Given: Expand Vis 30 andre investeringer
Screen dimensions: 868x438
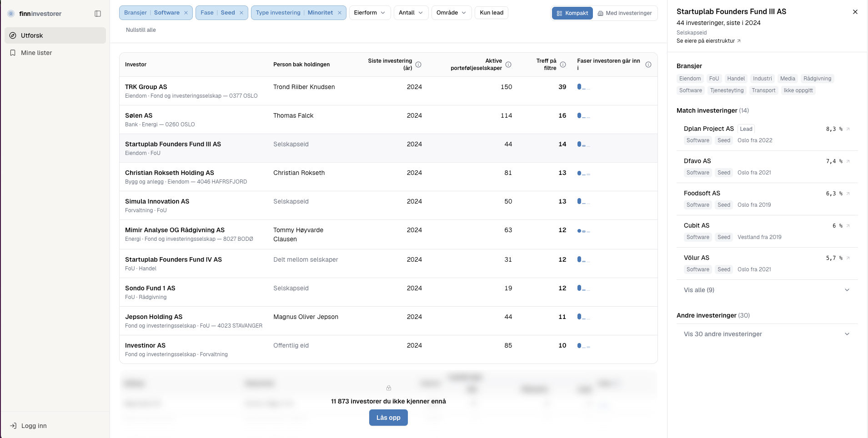Looking at the screenshot, I should pyautogui.click(x=767, y=334).
